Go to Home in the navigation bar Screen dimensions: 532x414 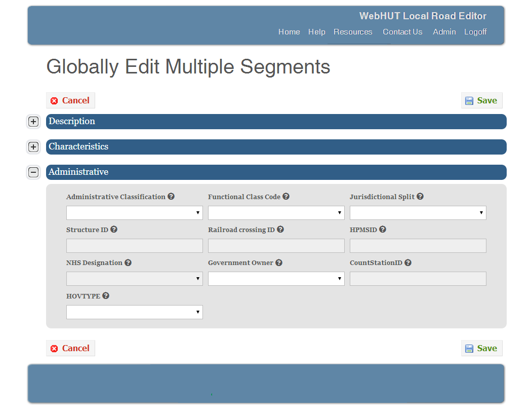tap(289, 32)
